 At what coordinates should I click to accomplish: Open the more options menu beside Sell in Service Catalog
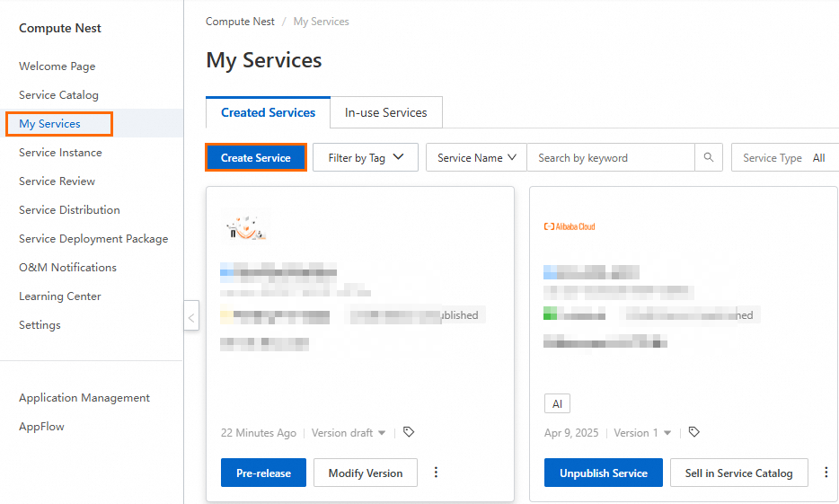pos(826,472)
